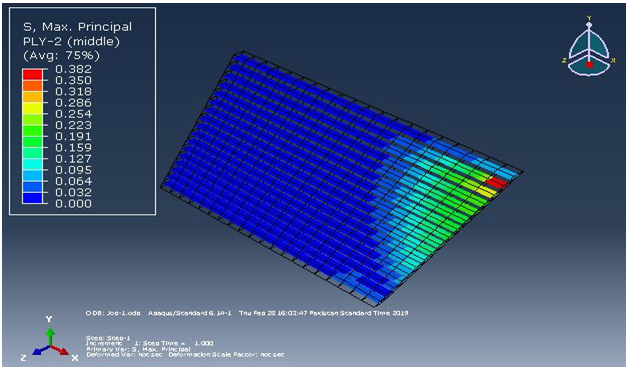
Task: Select the red 0.382 legend color swatch
Action: (x=32, y=74)
